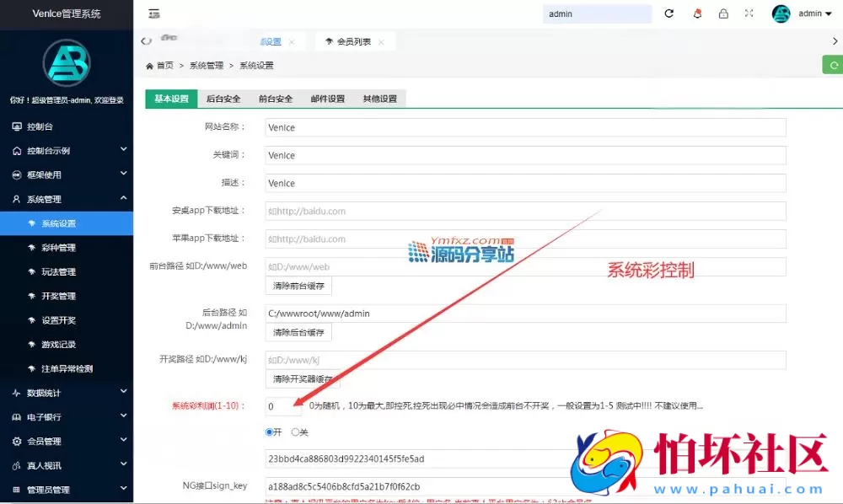
Task: Open the notifications bell icon
Action: [x=695, y=13]
